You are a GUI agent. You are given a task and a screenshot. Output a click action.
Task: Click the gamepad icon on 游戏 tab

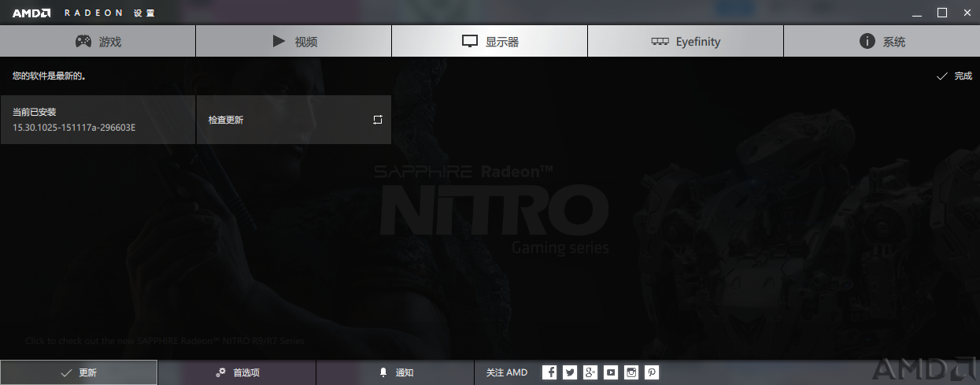click(x=83, y=41)
